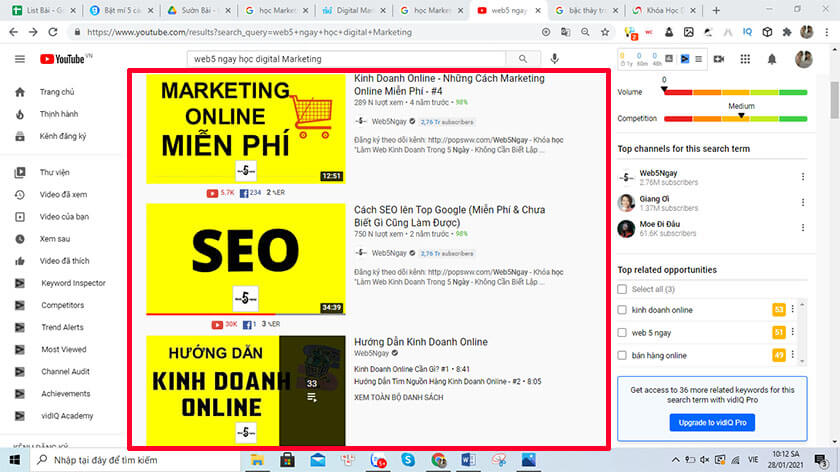This screenshot has height=472, width=840.
Task: Go back in browser
Action: (13, 32)
